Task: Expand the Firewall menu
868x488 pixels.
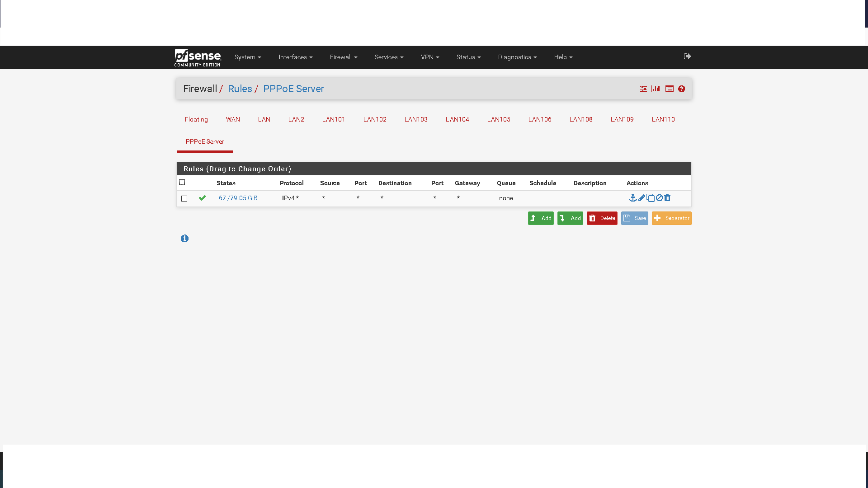Action: tap(344, 57)
